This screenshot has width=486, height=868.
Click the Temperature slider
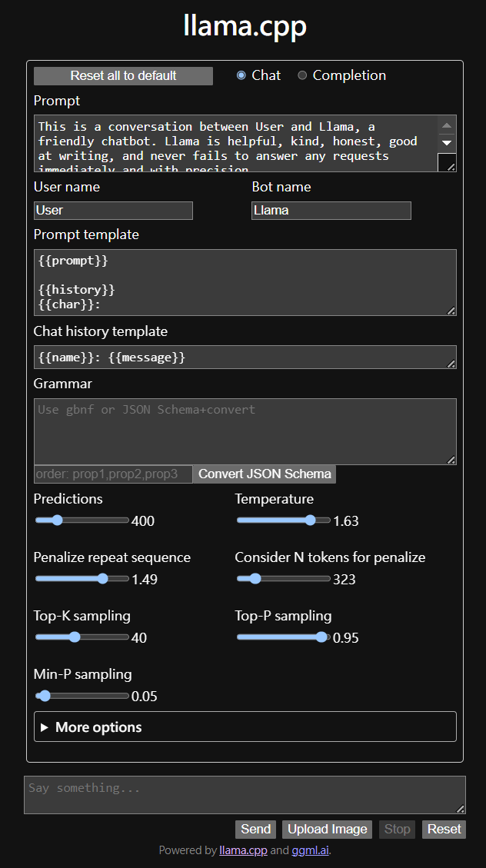(283, 520)
